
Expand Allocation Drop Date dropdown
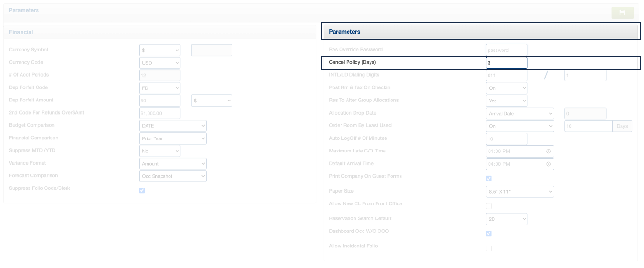(x=520, y=113)
